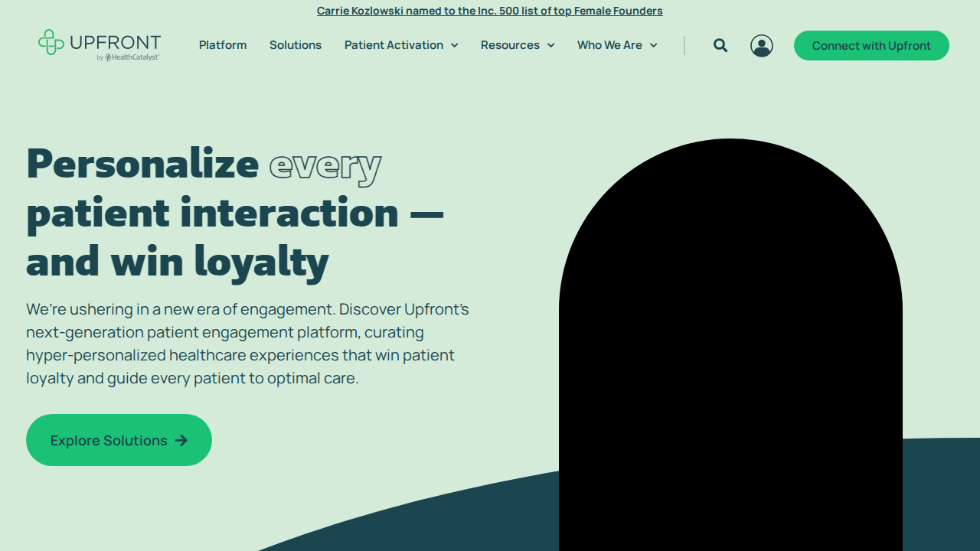The image size is (980, 551).
Task: Open site search with the magnifier icon
Action: (720, 45)
